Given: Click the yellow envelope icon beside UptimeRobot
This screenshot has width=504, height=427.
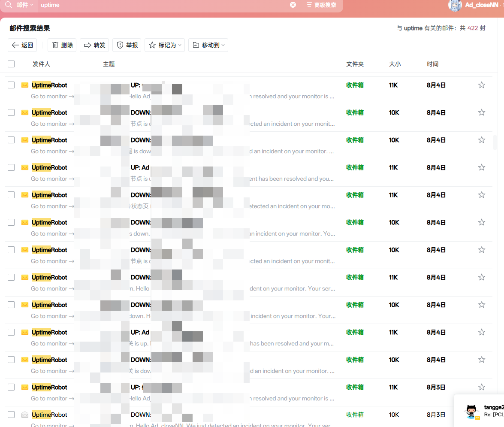Looking at the screenshot, I should tap(24, 85).
